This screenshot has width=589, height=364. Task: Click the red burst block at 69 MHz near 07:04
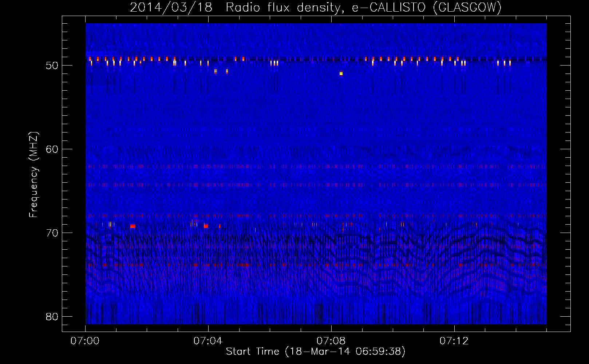click(x=206, y=226)
